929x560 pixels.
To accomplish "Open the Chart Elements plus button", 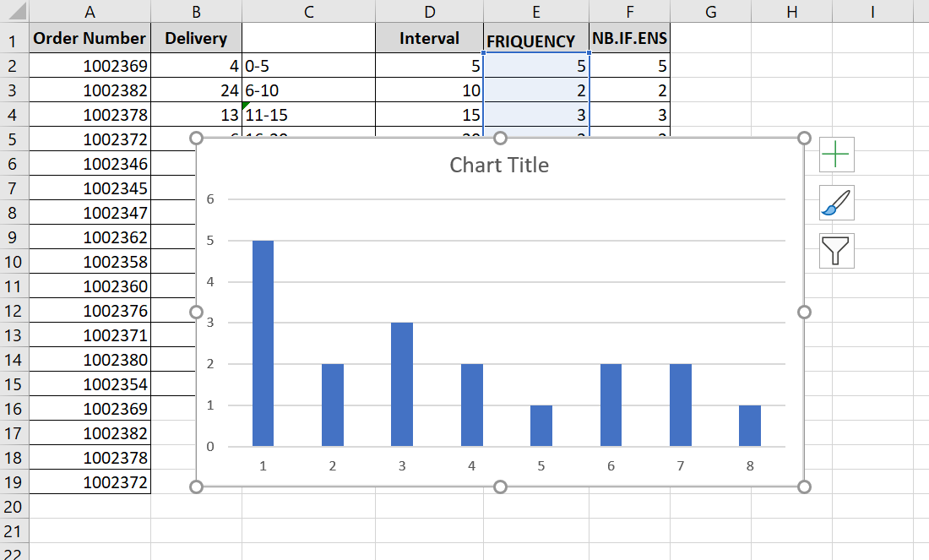I will (x=837, y=155).
